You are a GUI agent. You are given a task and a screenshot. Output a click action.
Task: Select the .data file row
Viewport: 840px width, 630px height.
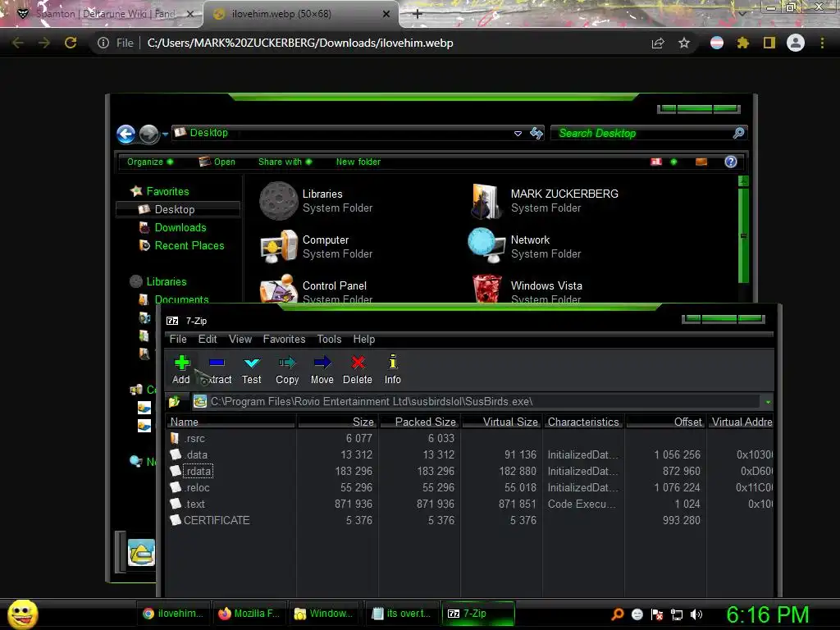click(x=470, y=454)
